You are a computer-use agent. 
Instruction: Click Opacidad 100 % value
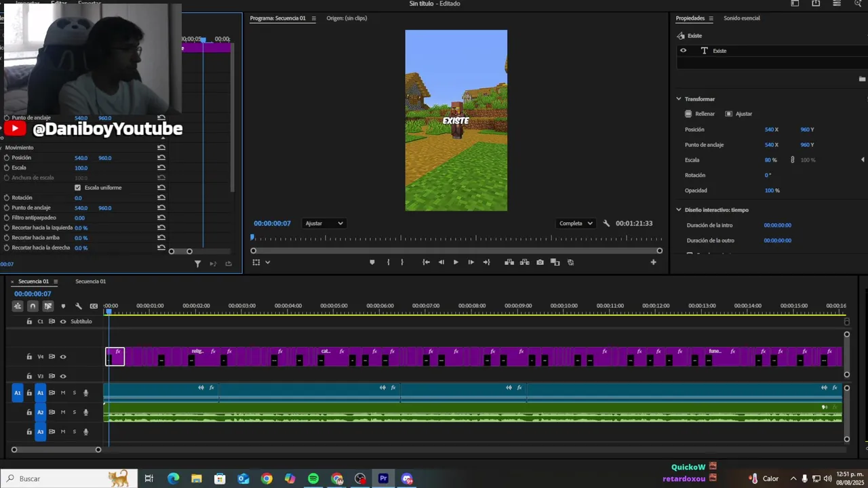tap(772, 190)
